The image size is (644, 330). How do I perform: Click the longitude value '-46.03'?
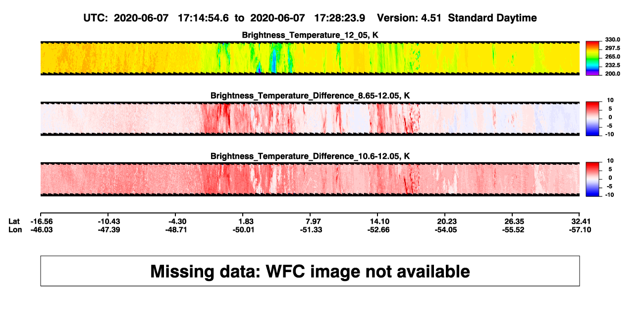(43, 230)
